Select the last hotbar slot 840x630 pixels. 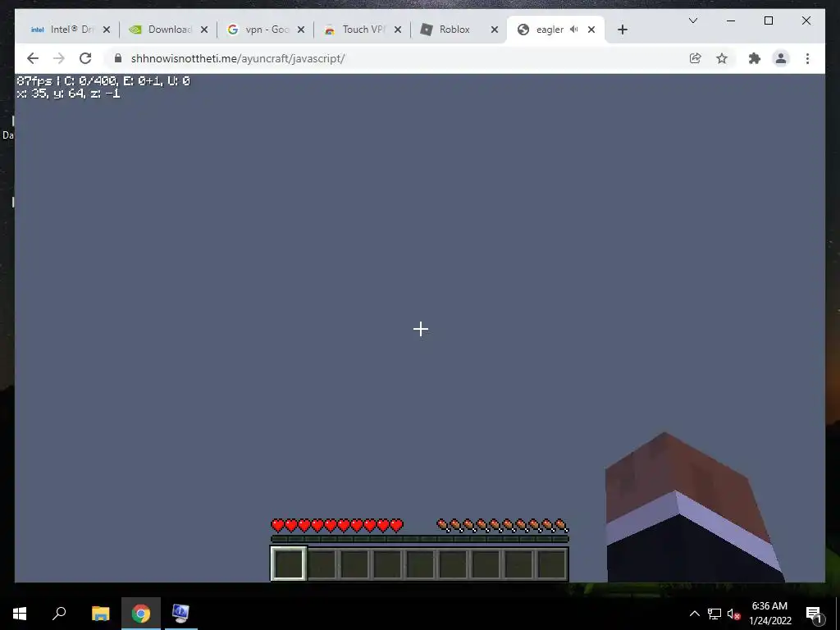(552, 564)
